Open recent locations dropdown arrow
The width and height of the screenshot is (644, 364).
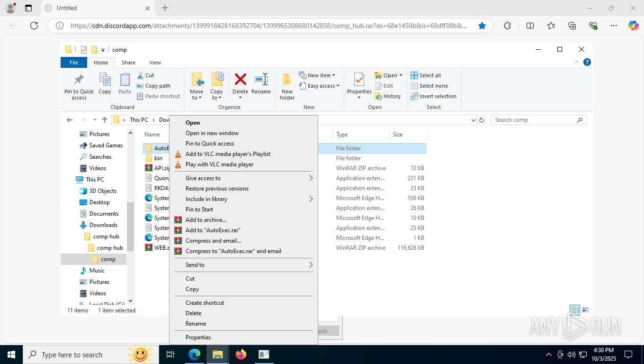point(95,120)
